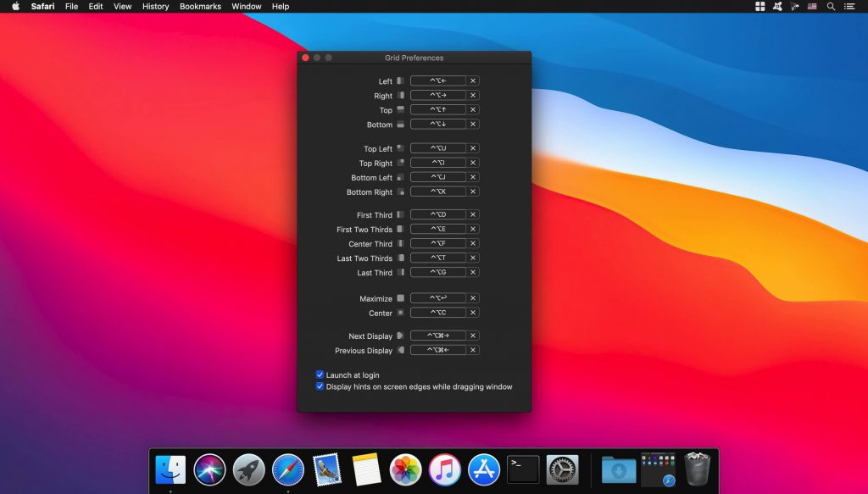Clear the Maximize shortcut with its X button
Image resolution: width=868 pixels, height=494 pixels.
tap(473, 298)
